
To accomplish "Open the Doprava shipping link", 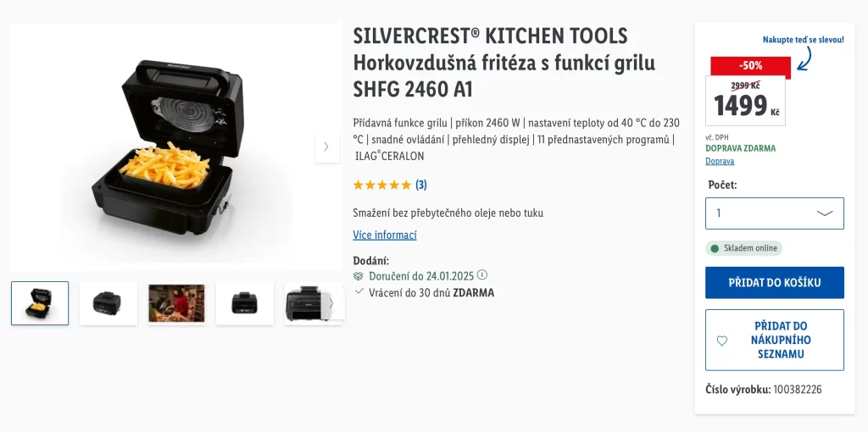I will pyautogui.click(x=720, y=161).
